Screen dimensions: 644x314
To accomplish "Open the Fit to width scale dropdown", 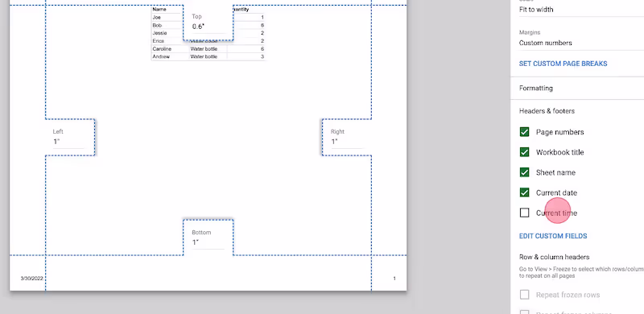I will (x=581, y=10).
